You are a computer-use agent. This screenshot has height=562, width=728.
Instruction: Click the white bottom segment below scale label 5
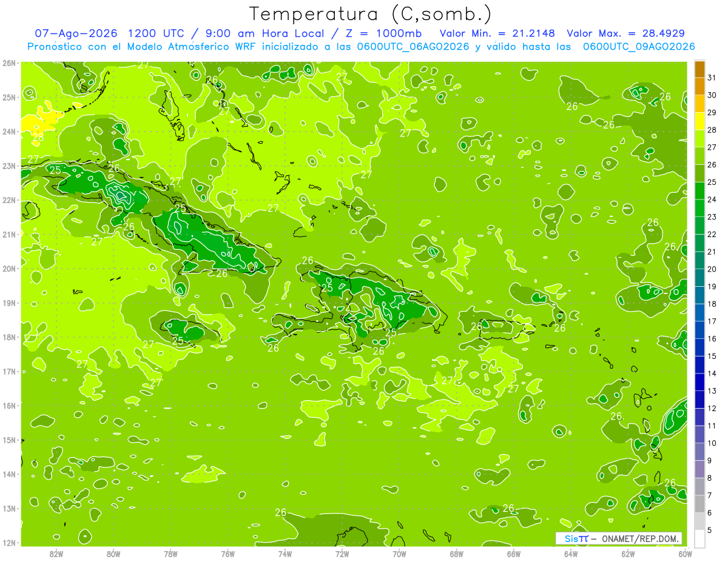[x=699, y=539]
